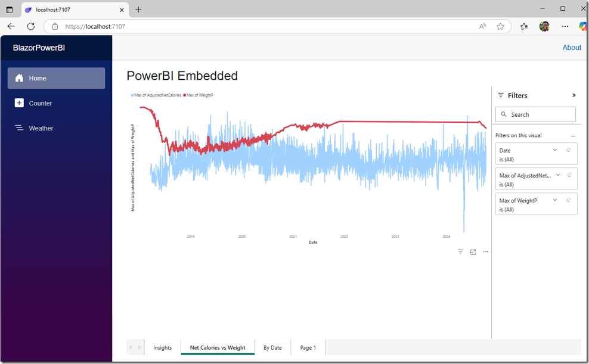Switch to the Insights report tab

point(162,347)
